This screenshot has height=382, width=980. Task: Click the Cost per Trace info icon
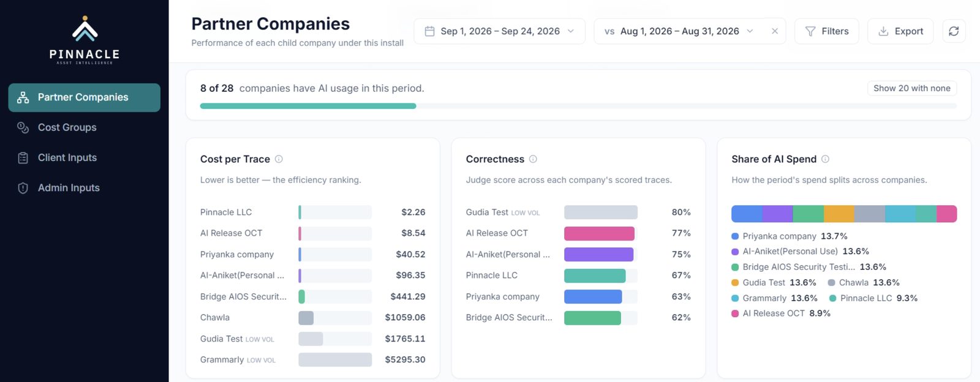(279, 159)
